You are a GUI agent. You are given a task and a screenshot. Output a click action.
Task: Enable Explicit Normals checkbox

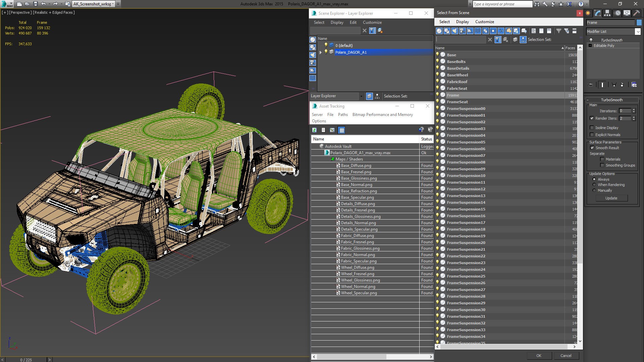(x=592, y=135)
